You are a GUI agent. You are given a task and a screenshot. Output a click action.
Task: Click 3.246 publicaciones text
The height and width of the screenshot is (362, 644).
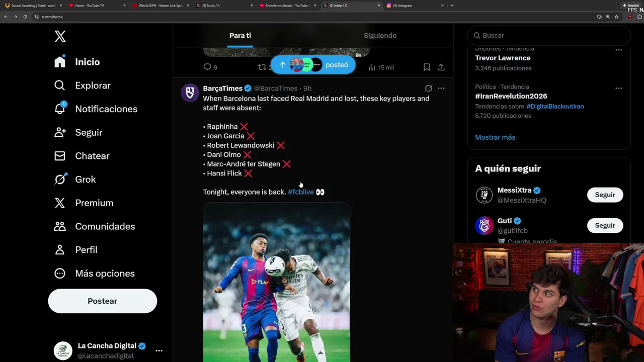click(x=503, y=68)
